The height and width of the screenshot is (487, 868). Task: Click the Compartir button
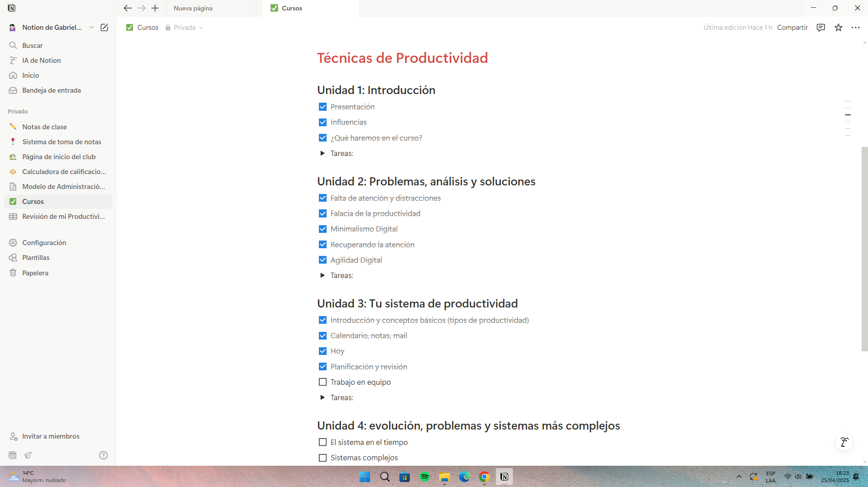pos(792,28)
